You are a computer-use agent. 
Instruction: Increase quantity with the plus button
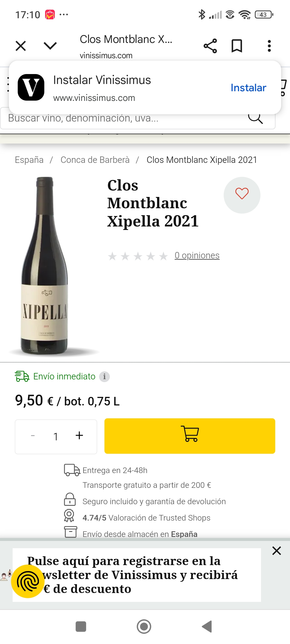pos(79,436)
